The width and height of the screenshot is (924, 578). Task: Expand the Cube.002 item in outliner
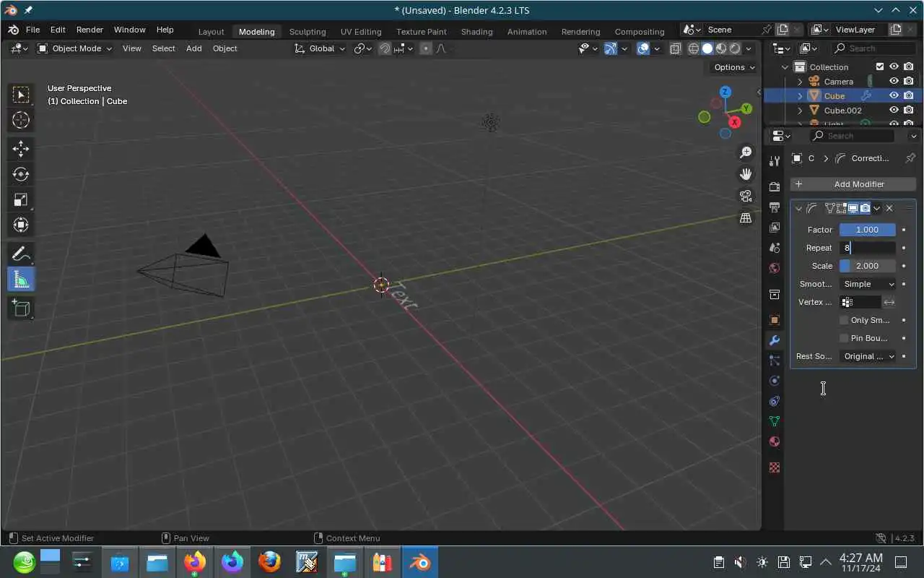tap(800, 111)
